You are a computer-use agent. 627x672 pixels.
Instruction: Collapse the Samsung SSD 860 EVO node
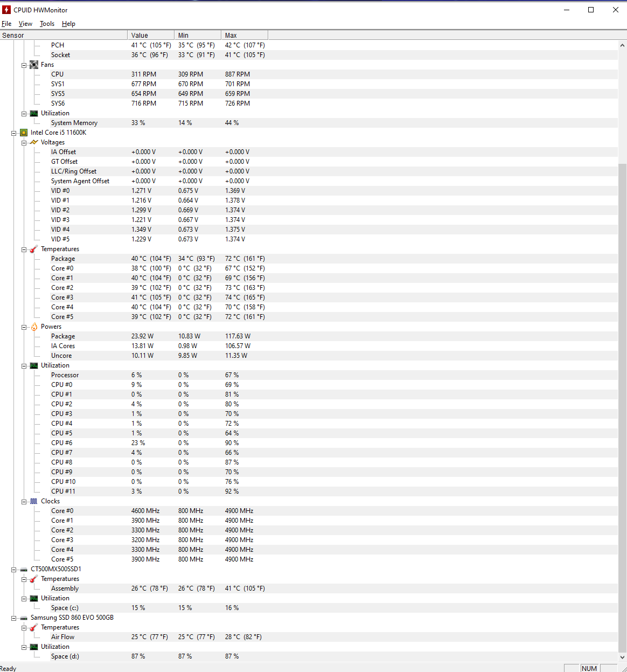pyautogui.click(x=14, y=618)
